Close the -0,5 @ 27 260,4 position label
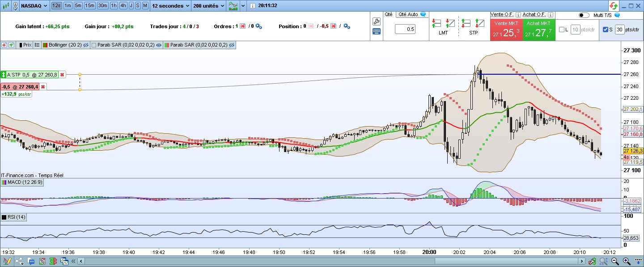 click(43, 87)
